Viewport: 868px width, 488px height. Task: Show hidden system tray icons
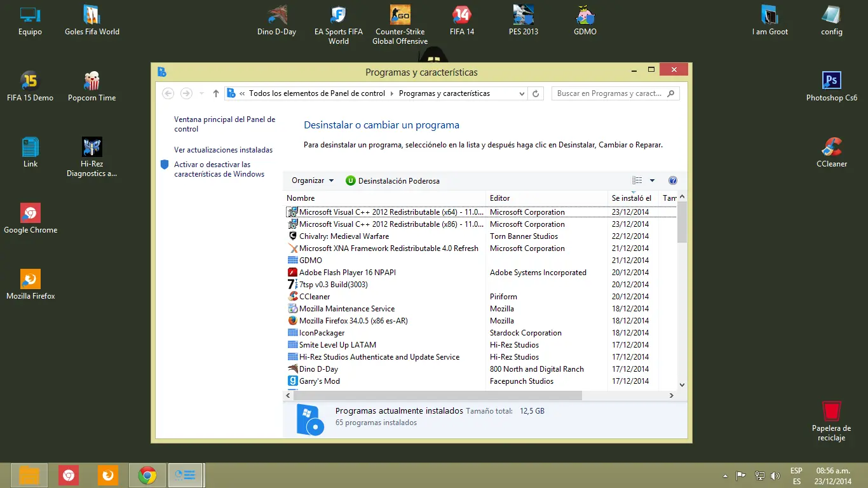pyautogui.click(x=726, y=476)
